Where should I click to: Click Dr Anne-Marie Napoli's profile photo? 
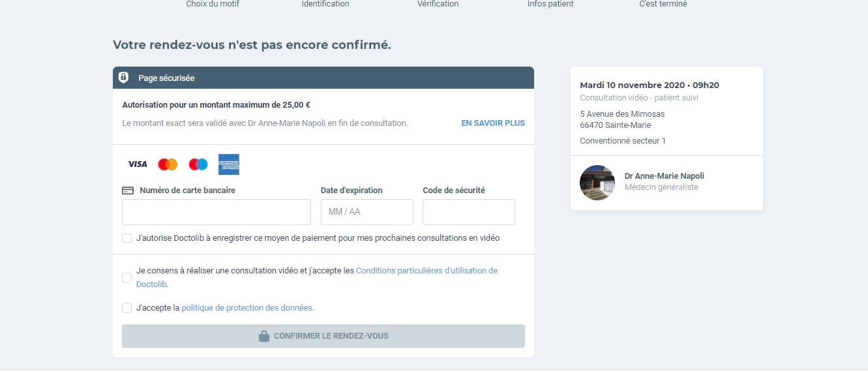pyautogui.click(x=597, y=183)
